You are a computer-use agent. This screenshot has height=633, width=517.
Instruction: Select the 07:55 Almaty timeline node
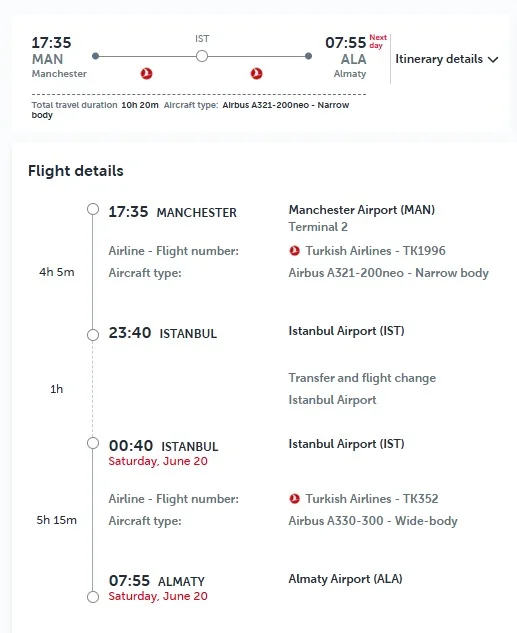point(93,597)
